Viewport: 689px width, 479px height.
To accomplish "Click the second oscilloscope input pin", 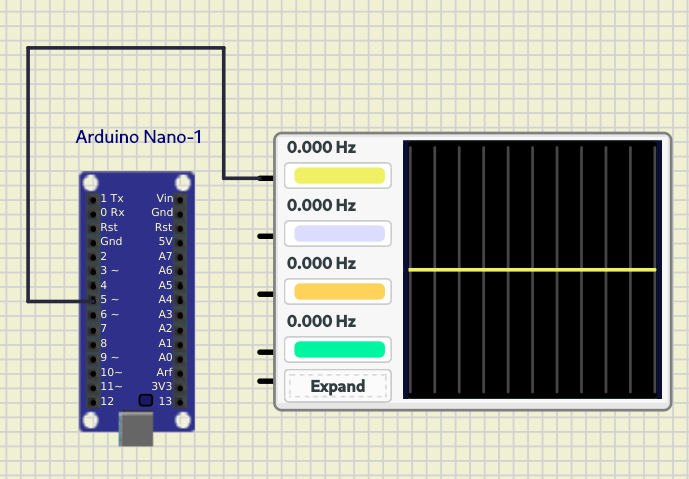I will tap(266, 237).
